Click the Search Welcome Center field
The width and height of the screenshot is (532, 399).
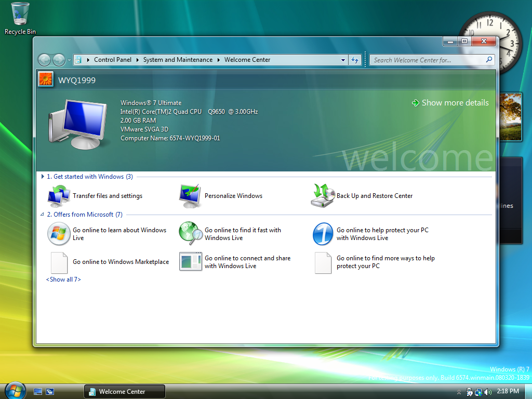click(429, 60)
